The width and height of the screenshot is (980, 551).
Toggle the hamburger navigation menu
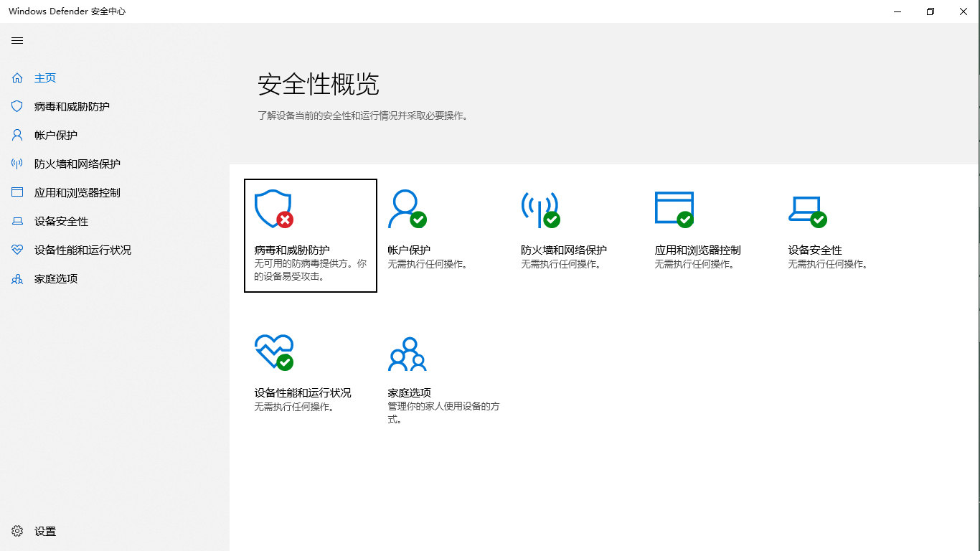(17, 41)
